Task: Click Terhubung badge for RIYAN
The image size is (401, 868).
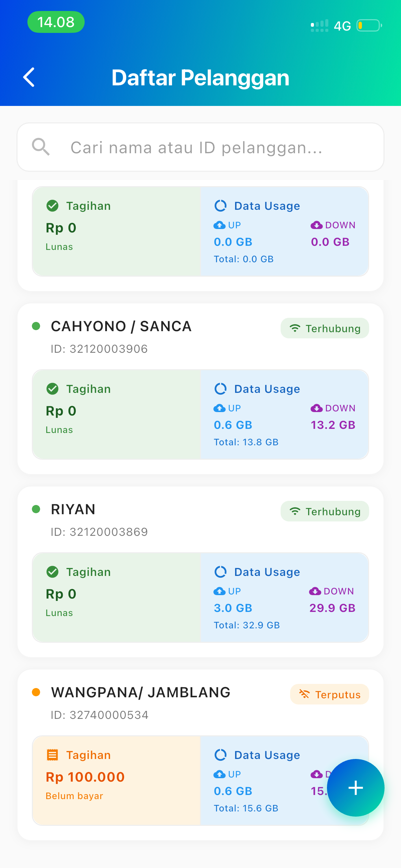Action: pyautogui.click(x=325, y=511)
